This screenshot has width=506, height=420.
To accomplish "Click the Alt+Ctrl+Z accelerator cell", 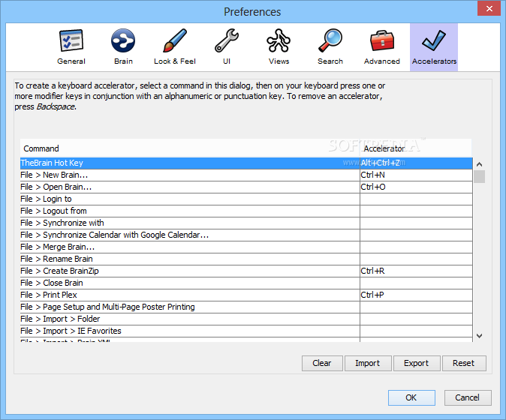I will pyautogui.click(x=417, y=163).
